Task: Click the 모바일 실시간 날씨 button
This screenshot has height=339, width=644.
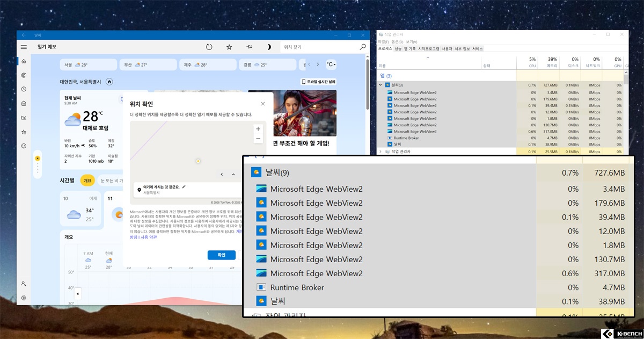Action: click(x=318, y=82)
